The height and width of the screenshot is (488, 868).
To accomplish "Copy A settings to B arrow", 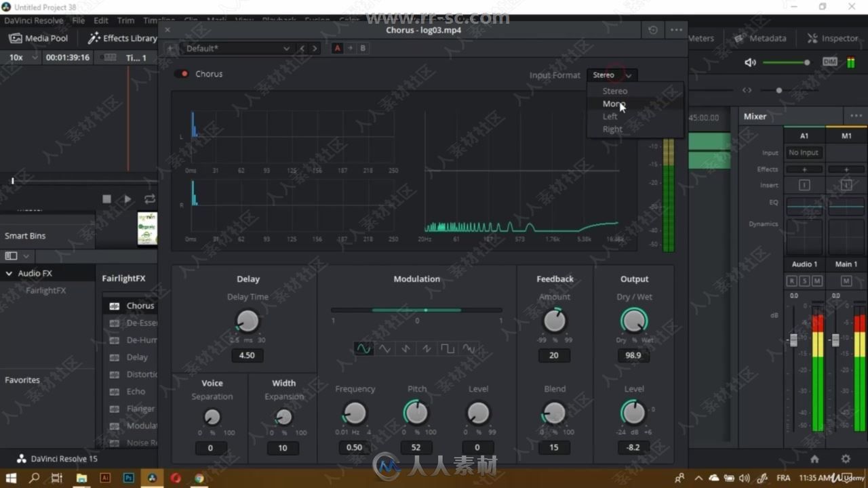I will pyautogui.click(x=350, y=48).
